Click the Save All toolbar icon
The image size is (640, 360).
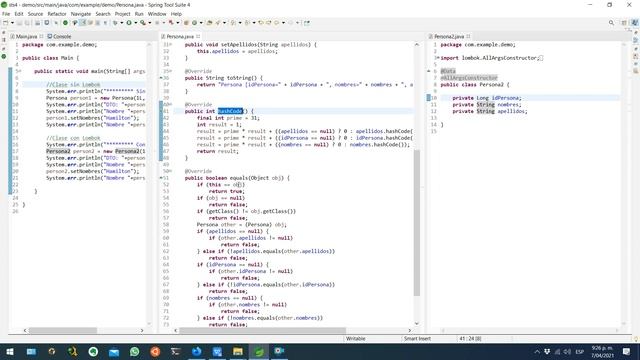27,23
